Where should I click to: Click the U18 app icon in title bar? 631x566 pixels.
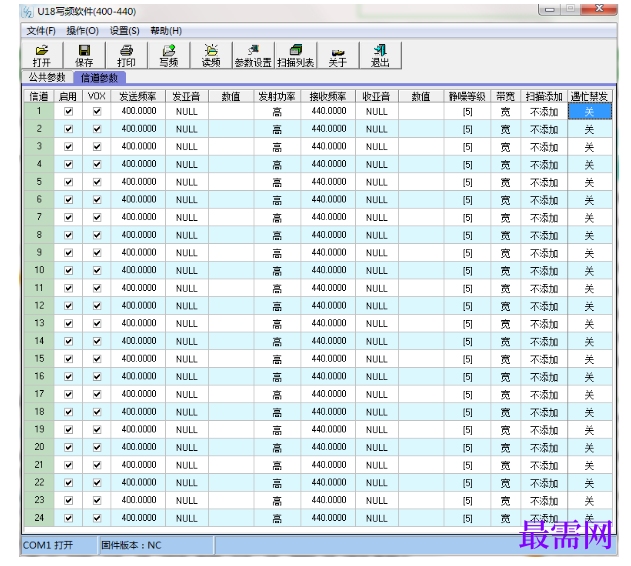pos(27,12)
